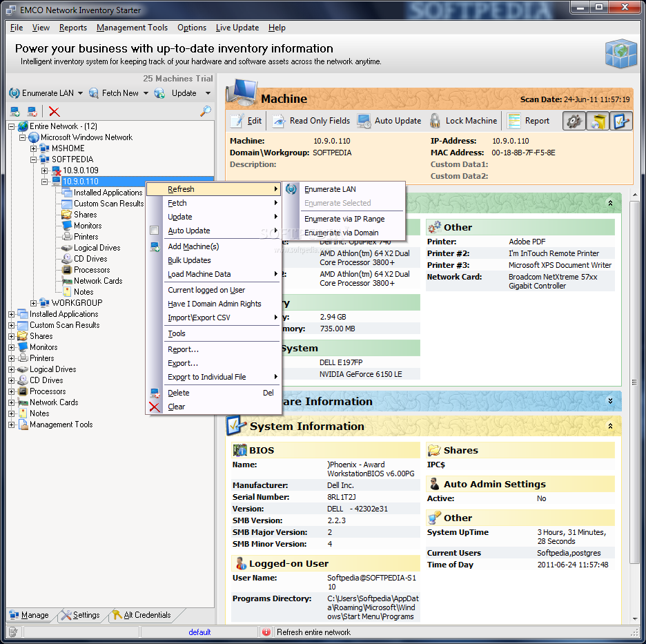Image resolution: width=646 pixels, height=644 pixels.
Task: Click the red status icon in the status bar
Action: [x=266, y=632]
